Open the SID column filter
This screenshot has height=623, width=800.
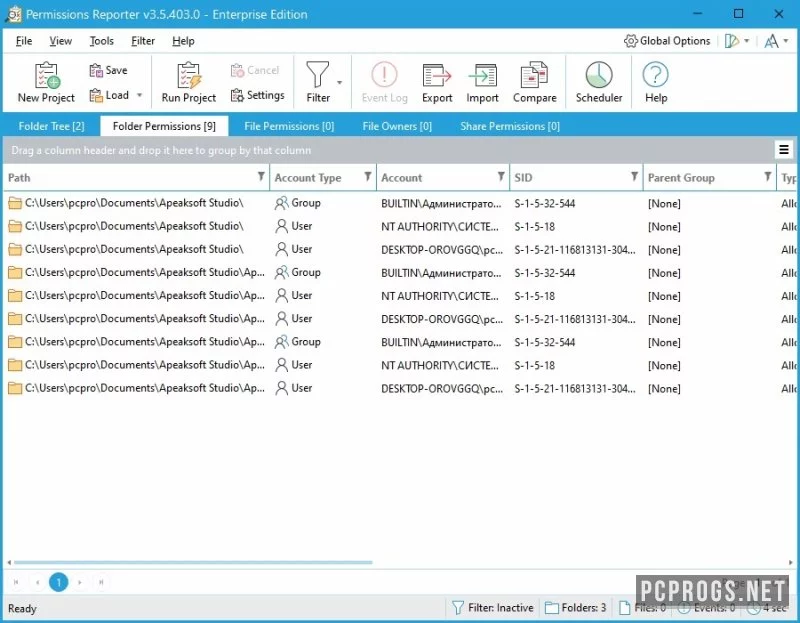[x=634, y=177]
